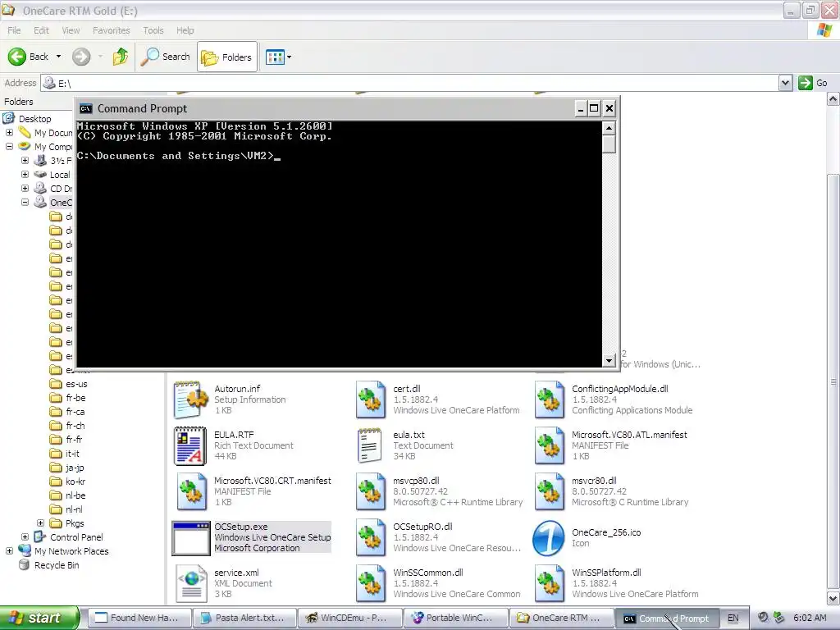Select the ko-kr folder in tree

(75, 482)
